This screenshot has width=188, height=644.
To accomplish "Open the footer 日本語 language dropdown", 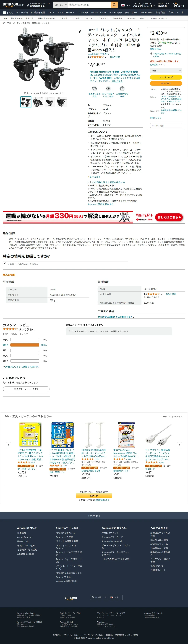I will pos(99,597).
